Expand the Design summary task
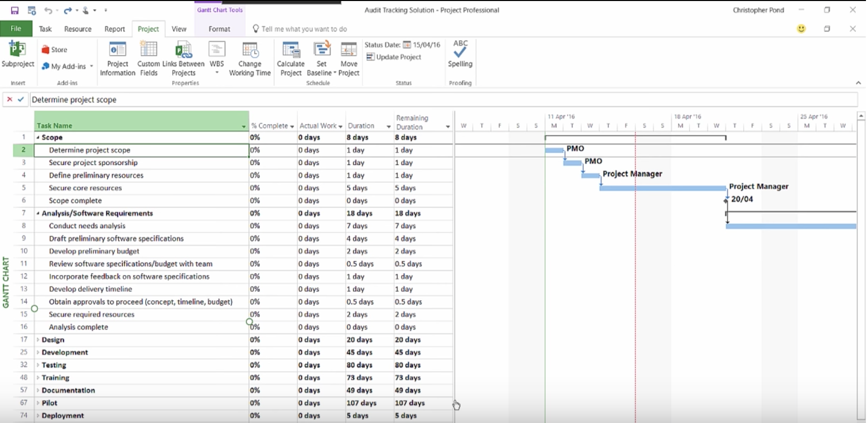The height and width of the screenshot is (423, 868). (38, 340)
